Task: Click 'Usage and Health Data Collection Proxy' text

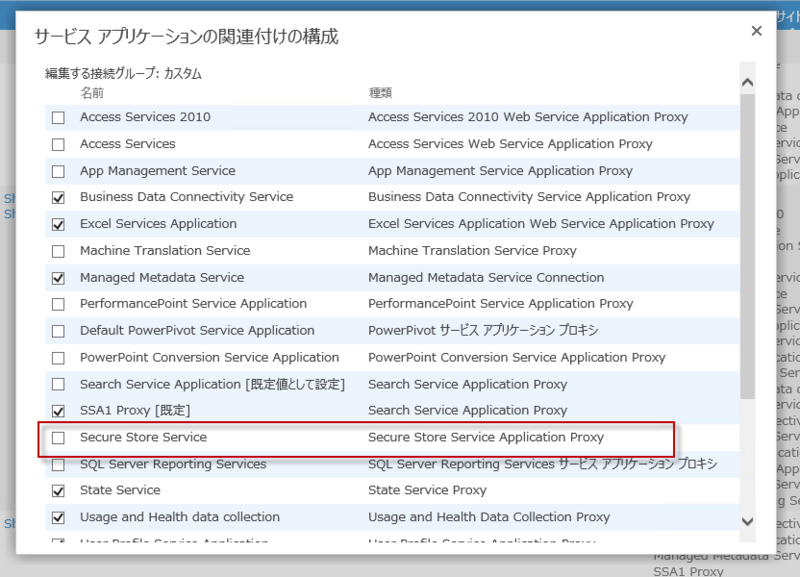Action: tap(489, 517)
